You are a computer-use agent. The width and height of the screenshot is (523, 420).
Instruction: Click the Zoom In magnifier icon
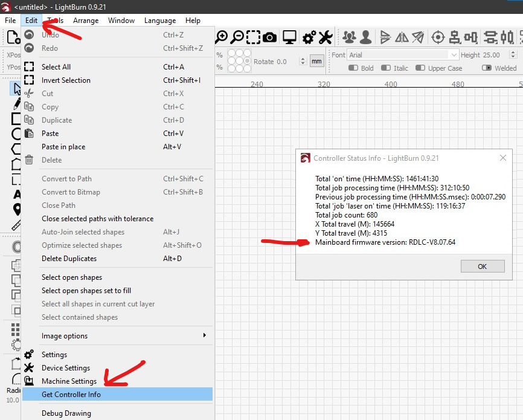pyautogui.click(x=221, y=37)
